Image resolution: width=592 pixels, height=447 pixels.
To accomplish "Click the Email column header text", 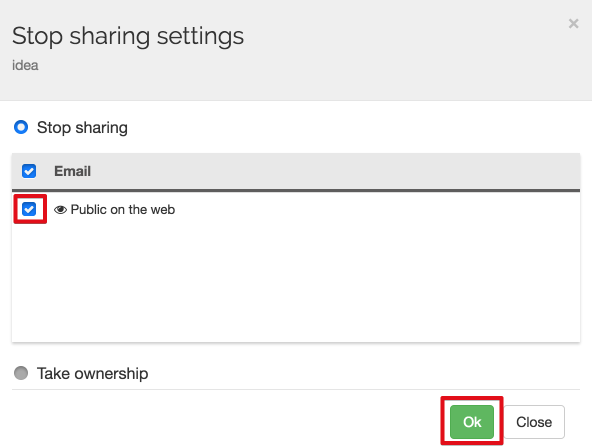I will point(72,171).
